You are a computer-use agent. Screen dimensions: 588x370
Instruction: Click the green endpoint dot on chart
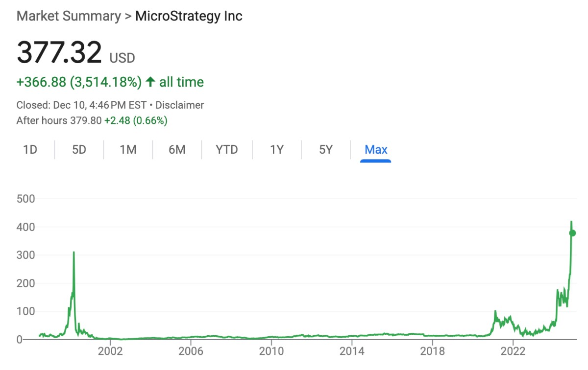pos(572,233)
